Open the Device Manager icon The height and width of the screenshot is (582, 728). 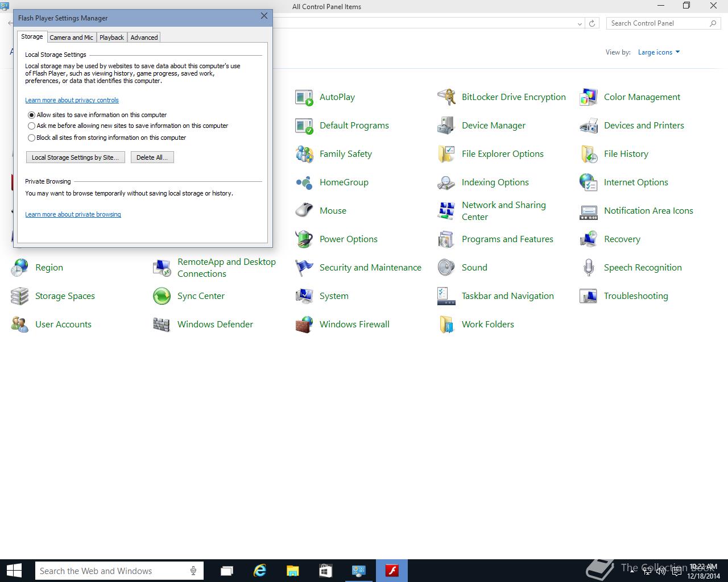coord(446,126)
